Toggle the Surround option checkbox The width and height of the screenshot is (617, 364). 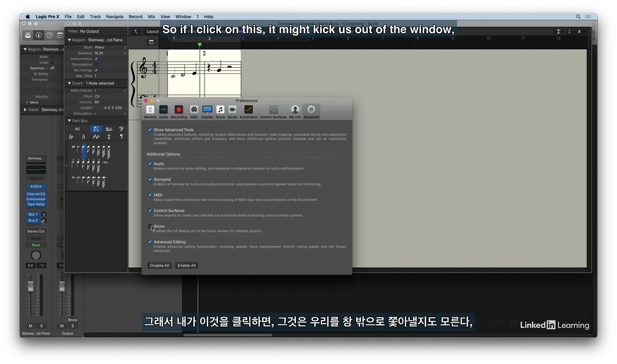point(150,179)
